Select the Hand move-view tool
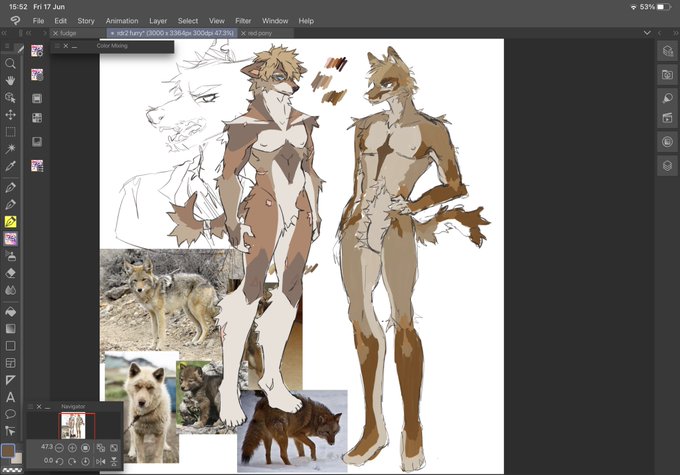The height and width of the screenshot is (475, 680). 10,81
